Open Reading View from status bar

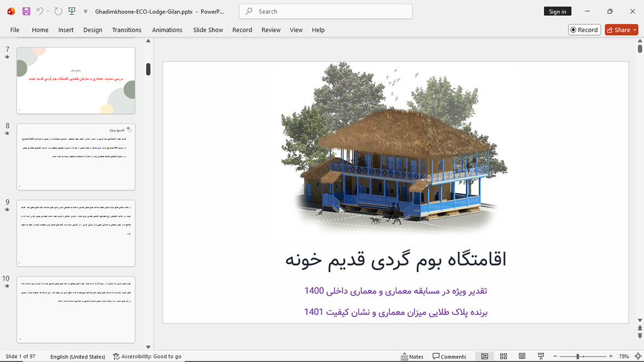point(522,356)
